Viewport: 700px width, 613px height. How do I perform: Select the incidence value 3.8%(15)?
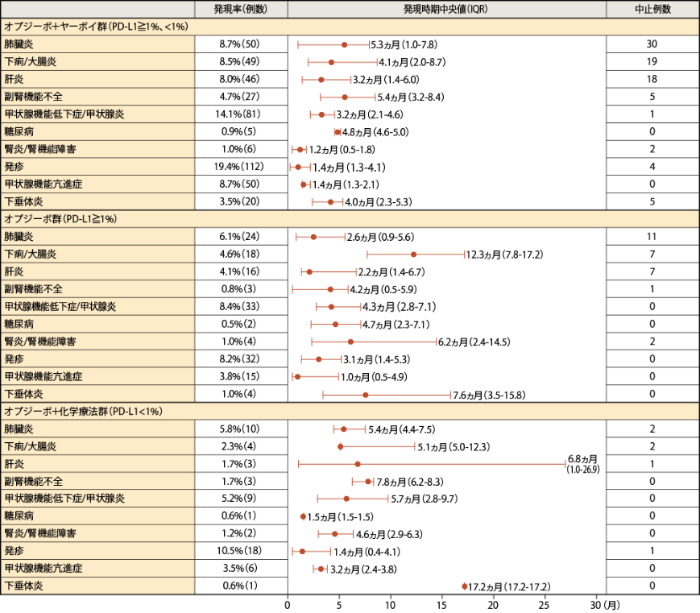(x=240, y=376)
